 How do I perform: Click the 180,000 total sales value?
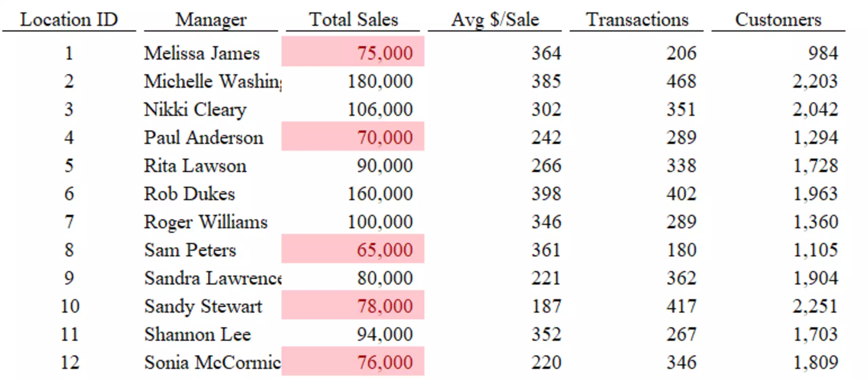(x=380, y=81)
